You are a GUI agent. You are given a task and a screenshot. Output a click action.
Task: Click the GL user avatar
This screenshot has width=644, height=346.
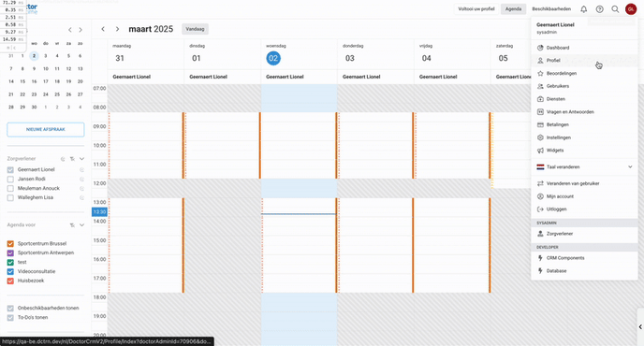[x=631, y=9]
